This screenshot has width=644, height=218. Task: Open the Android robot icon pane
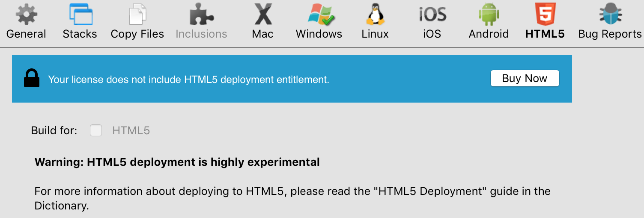pyautogui.click(x=489, y=15)
